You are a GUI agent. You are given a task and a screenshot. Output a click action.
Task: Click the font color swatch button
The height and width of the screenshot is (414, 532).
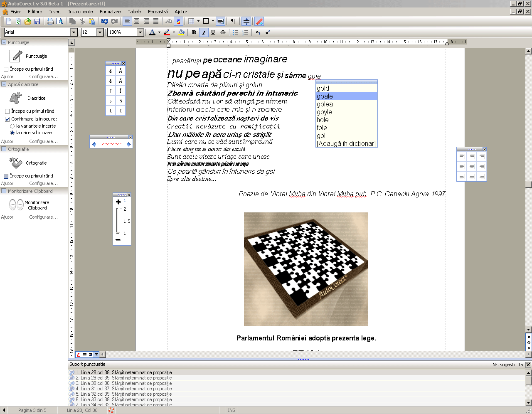click(152, 32)
